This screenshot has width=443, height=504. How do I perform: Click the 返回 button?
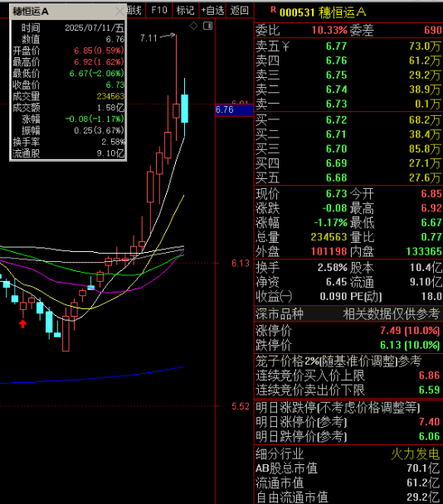(240, 10)
